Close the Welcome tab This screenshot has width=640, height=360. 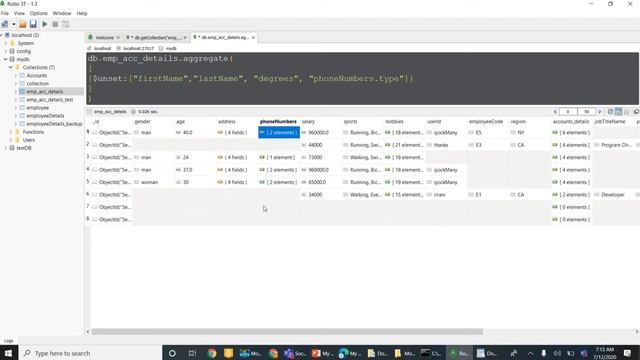(118, 38)
